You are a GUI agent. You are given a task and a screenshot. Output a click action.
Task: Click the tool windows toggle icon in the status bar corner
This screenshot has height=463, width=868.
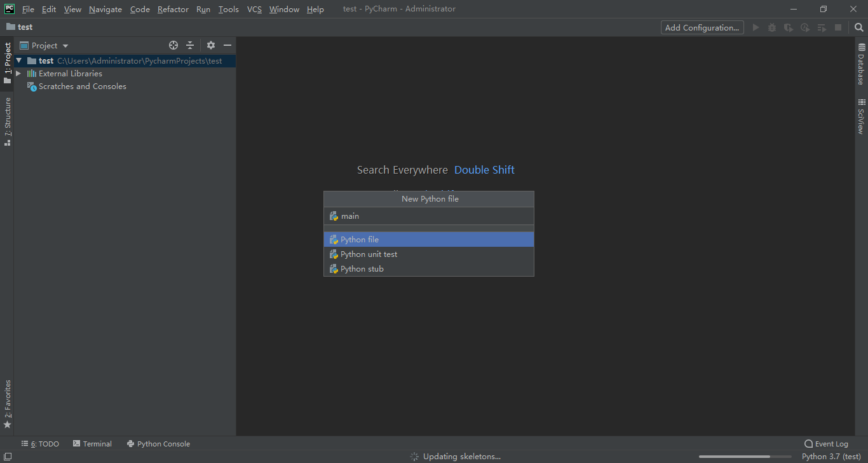click(x=7, y=456)
